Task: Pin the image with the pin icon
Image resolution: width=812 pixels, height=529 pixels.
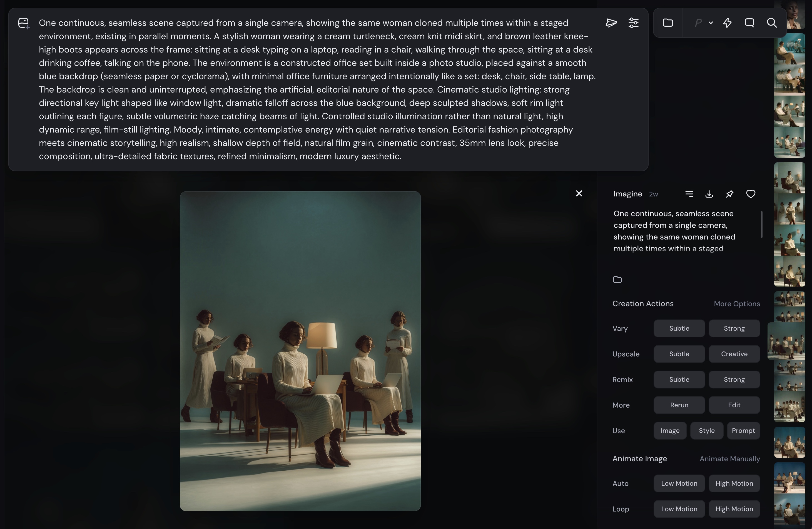Action: 729,194
